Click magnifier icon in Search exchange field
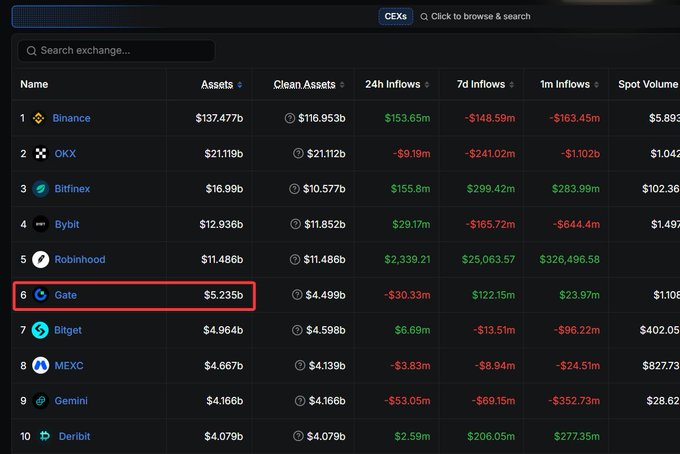This screenshot has height=454, width=680. [x=31, y=51]
